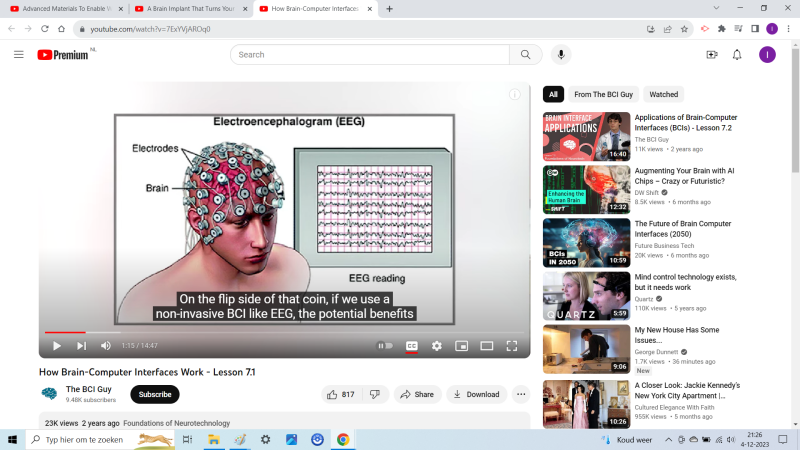Select From The BCI Guy chip

click(603, 94)
